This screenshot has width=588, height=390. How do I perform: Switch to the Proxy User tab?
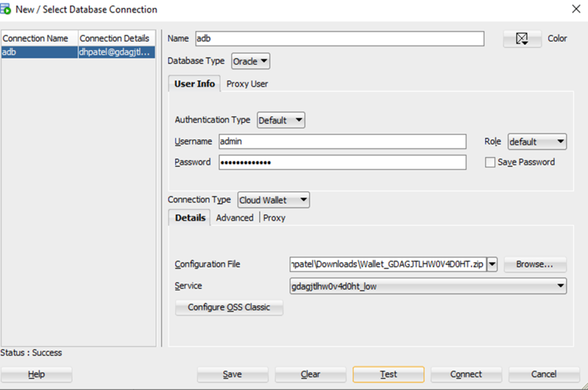(247, 84)
